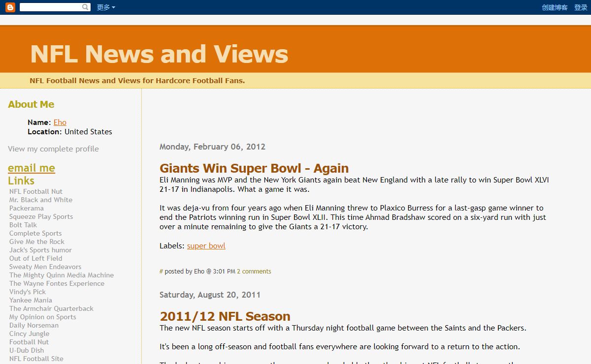The width and height of the screenshot is (591, 364).
Task: Click the Location: United States text
Action: (x=70, y=132)
